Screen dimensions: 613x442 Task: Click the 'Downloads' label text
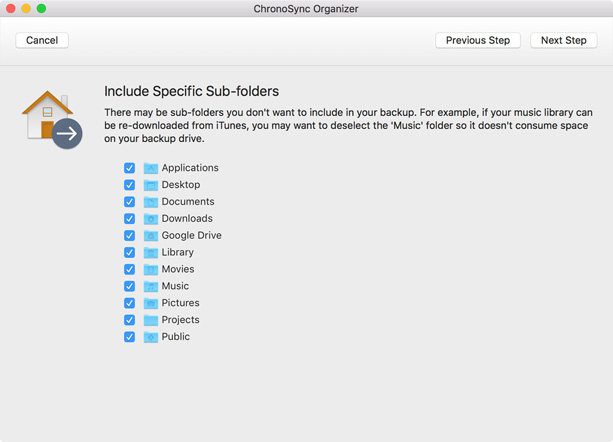(x=187, y=218)
